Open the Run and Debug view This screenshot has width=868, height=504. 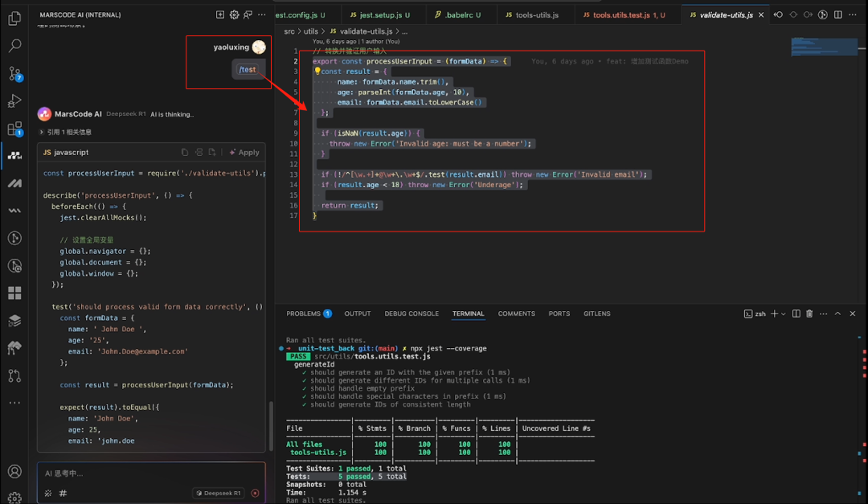pos(14,101)
